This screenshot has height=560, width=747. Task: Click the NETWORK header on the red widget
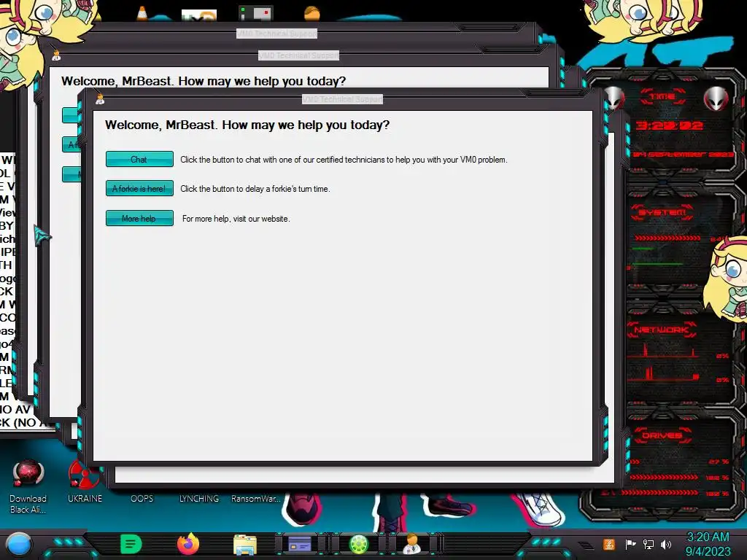pyautogui.click(x=661, y=330)
